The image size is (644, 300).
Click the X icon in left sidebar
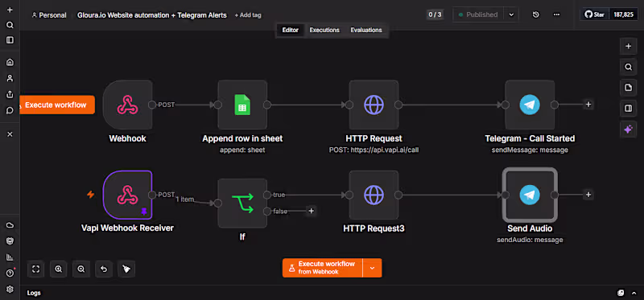10,134
